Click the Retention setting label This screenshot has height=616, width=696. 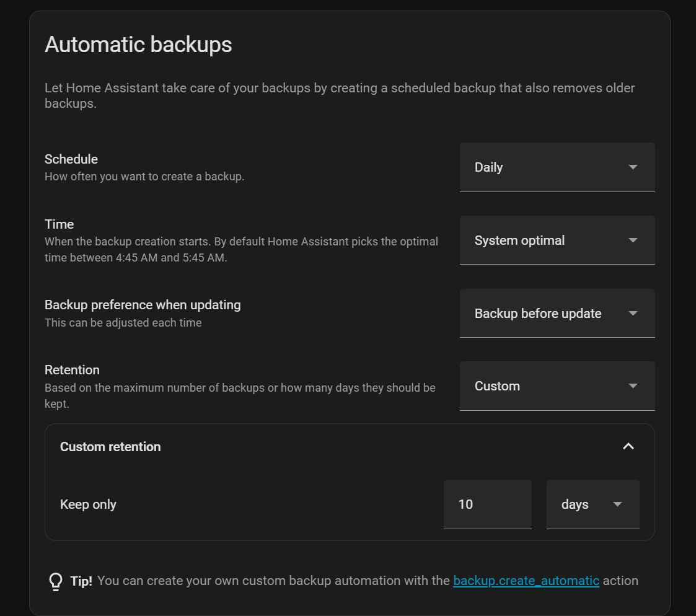72,370
